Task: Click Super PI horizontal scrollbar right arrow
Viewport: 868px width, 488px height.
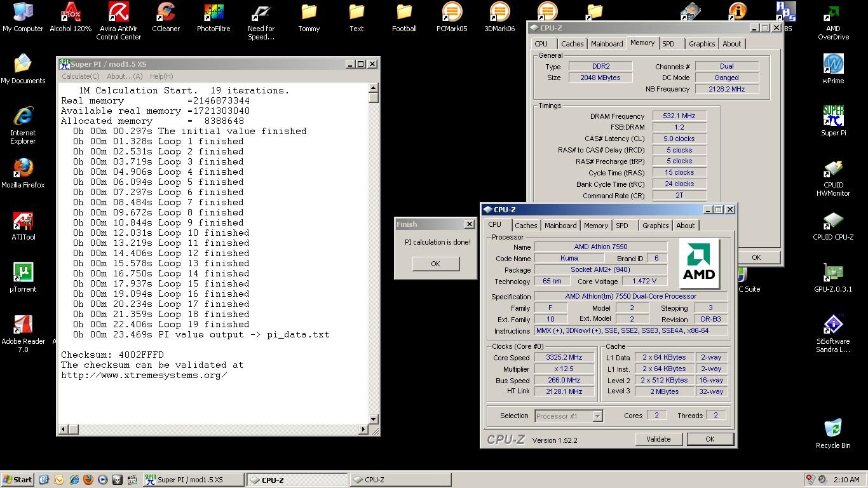Action: [363, 430]
